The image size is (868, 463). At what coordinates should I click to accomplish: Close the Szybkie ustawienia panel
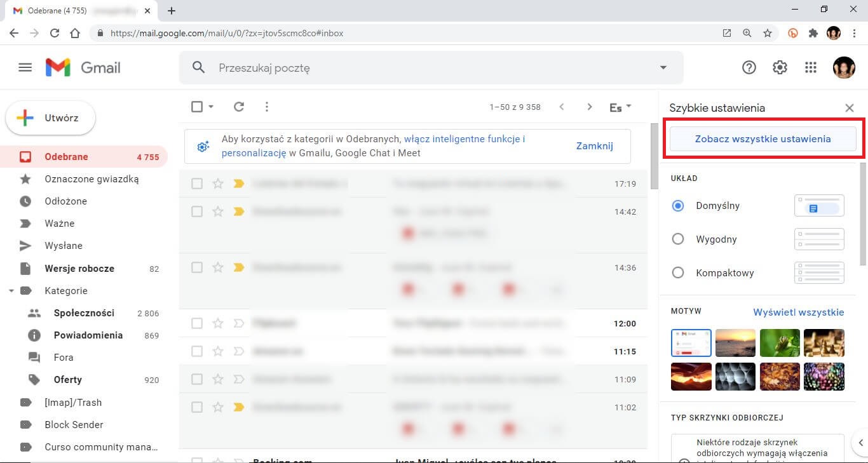point(850,108)
